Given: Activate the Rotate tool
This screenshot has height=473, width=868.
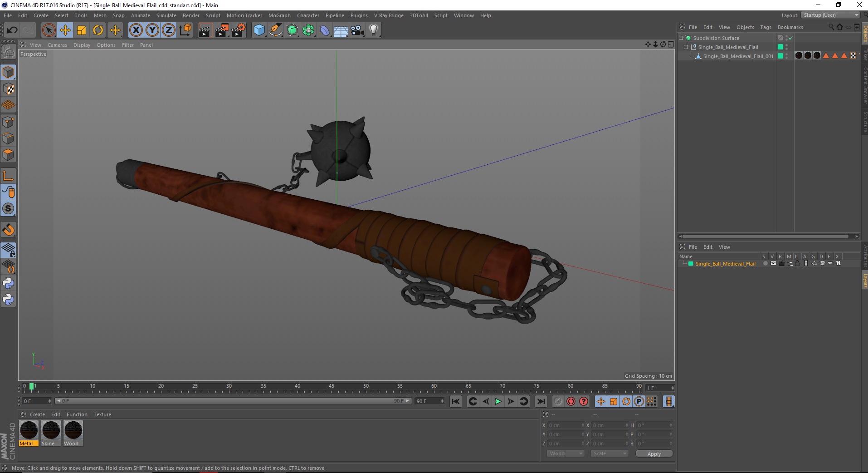Looking at the screenshot, I should 98,30.
